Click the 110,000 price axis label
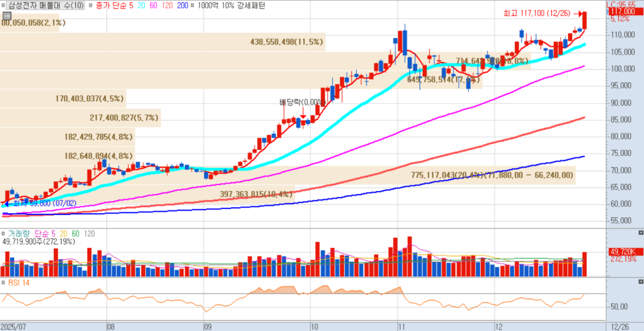Image resolution: width=644 pixels, height=331 pixels. [x=622, y=35]
